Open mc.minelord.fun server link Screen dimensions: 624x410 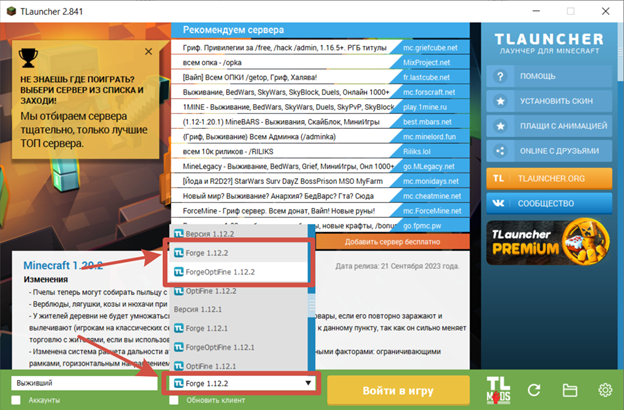tap(429, 137)
